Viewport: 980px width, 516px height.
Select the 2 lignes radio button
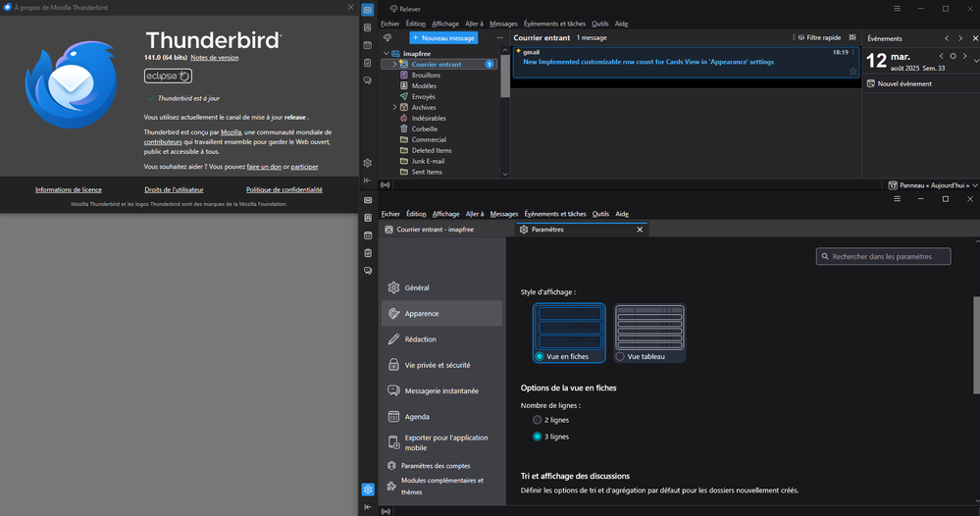pos(538,420)
